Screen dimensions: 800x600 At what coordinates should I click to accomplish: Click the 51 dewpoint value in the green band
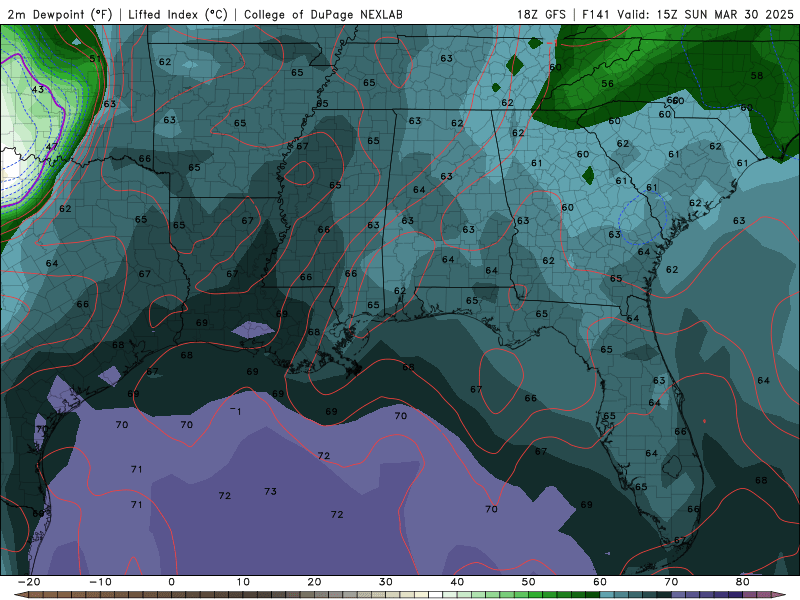coord(95,59)
